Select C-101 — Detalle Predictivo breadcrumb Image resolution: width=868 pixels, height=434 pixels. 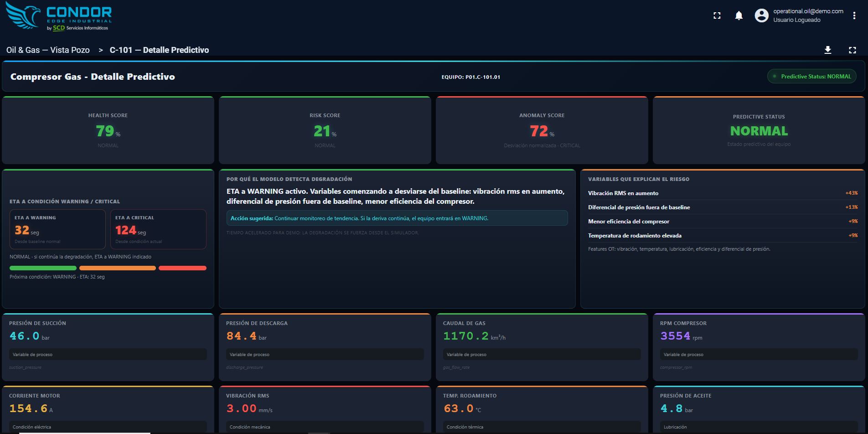[159, 50]
